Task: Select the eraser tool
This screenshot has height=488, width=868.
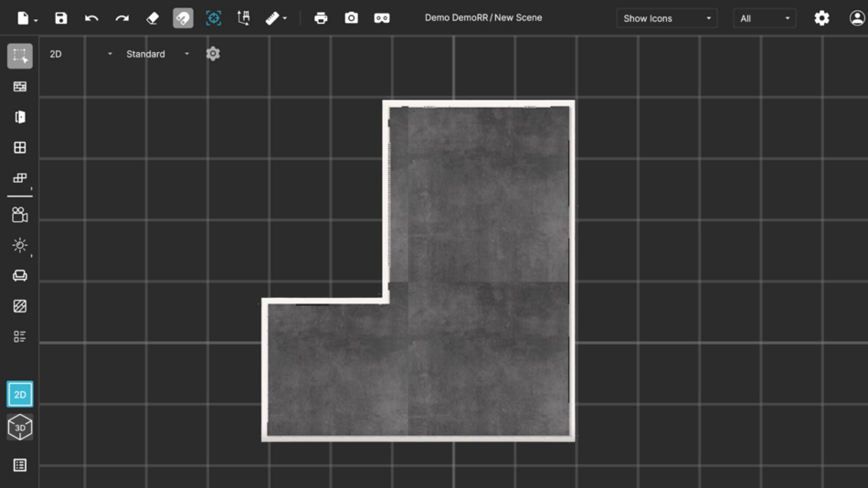Action: tap(153, 18)
